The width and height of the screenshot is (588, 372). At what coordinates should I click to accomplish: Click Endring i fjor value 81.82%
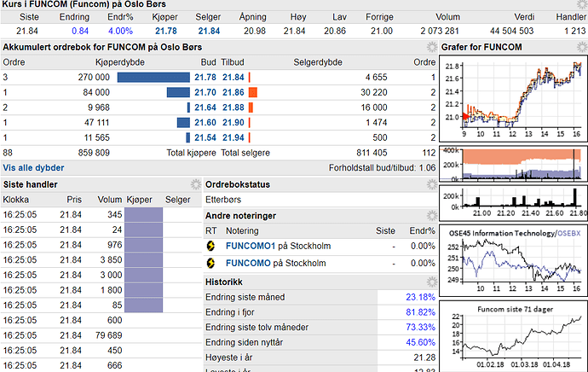point(420,312)
